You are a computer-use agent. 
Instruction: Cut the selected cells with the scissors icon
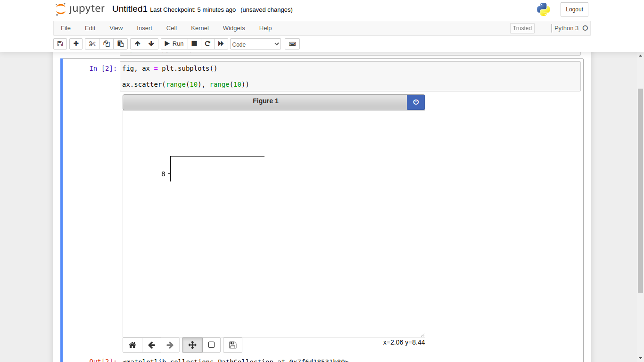(92, 44)
